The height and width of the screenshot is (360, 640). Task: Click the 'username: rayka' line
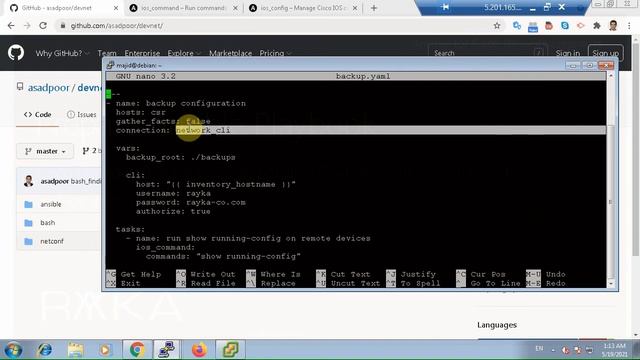(173, 193)
